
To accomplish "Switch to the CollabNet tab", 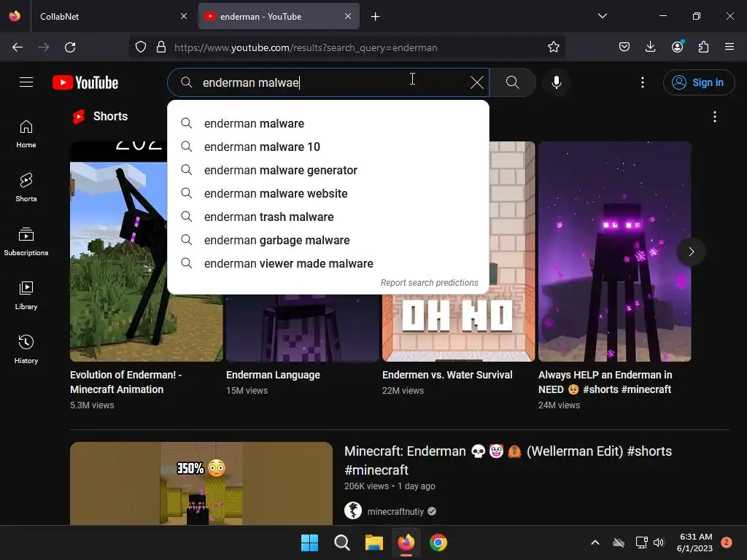I will [x=113, y=16].
